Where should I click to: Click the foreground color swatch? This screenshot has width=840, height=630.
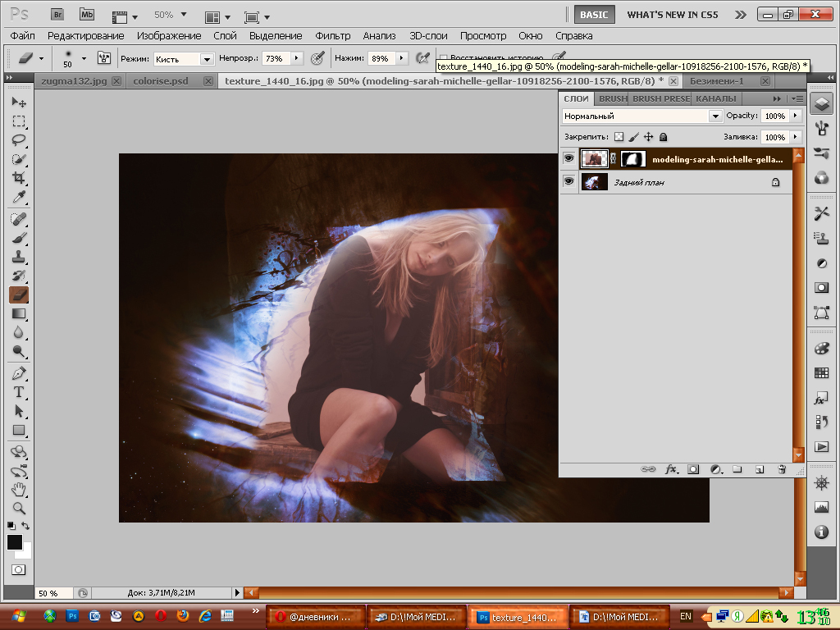tap(15, 542)
